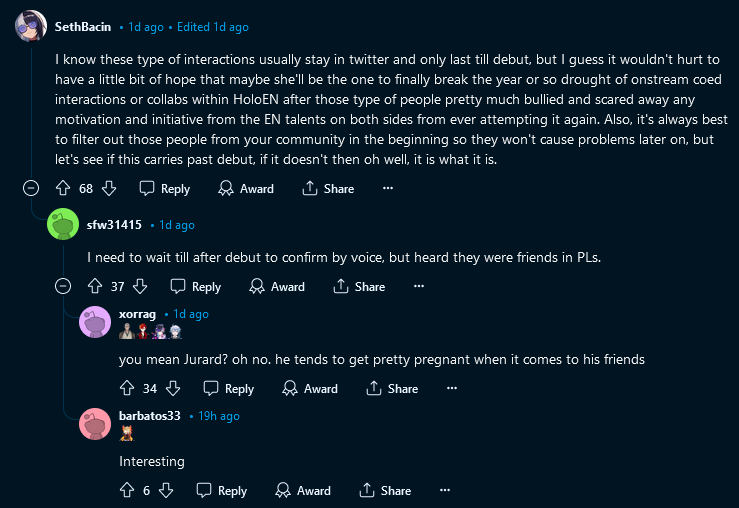Click xorrag's user flair emojis
The height and width of the screenshot is (508, 739).
click(x=151, y=332)
